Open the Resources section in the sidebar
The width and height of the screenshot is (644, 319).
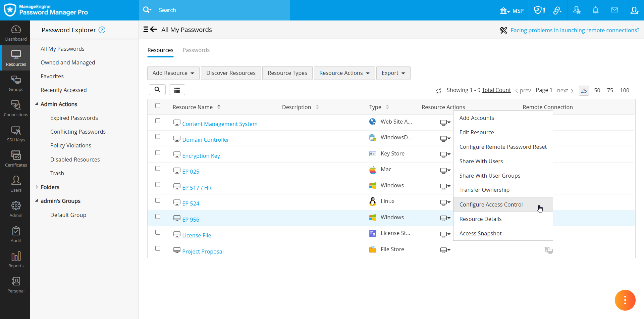(x=15, y=58)
